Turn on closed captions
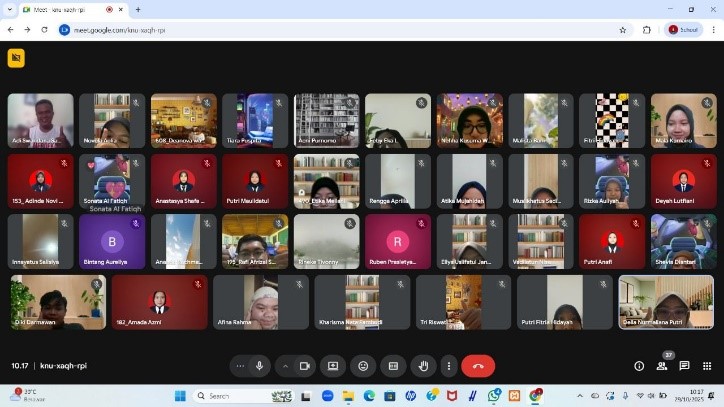Image resolution: width=724 pixels, height=407 pixels. click(x=393, y=366)
